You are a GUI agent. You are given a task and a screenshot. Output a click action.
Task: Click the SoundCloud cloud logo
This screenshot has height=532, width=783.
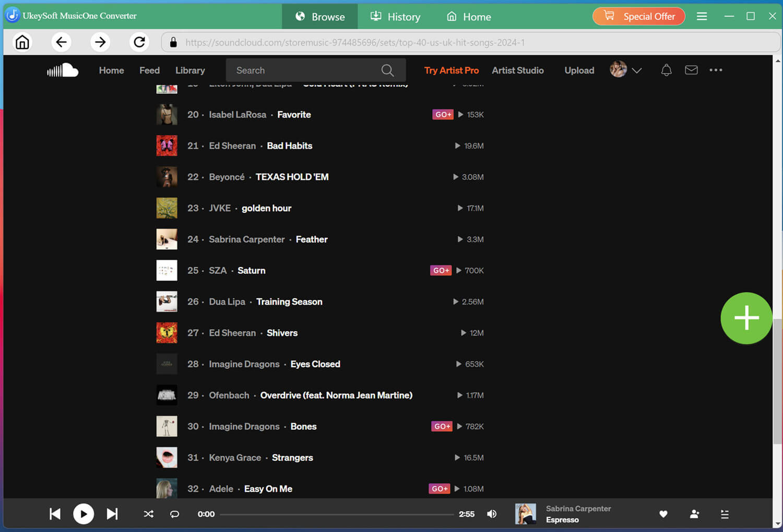click(x=63, y=70)
